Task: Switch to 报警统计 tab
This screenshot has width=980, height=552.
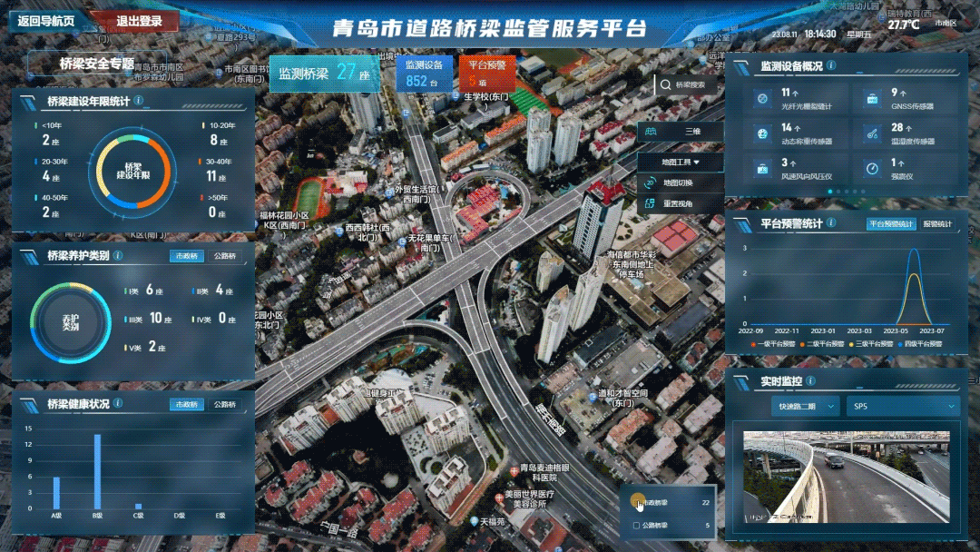Action: point(937,223)
